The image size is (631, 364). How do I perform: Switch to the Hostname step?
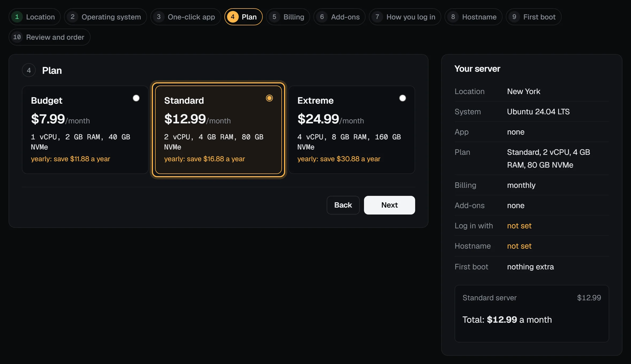pyautogui.click(x=474, y=17)
